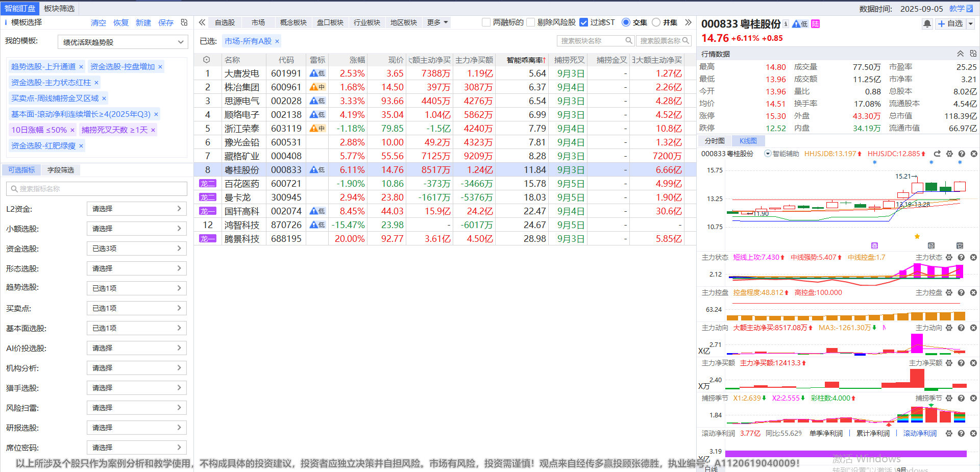Click the table column settings hexagon icon
The height and width of the screenshot is (472, 980).
[x=207, y=60]
